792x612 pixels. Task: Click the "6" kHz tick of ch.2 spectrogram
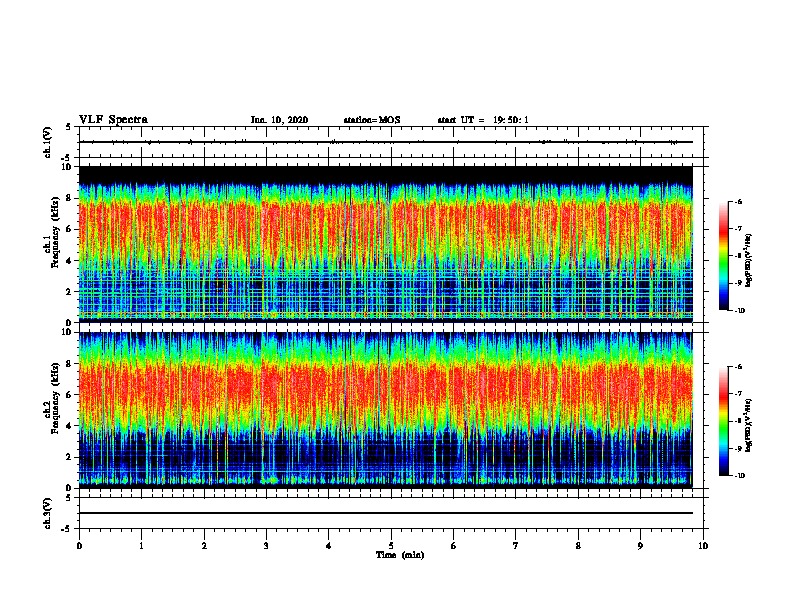(x=71, y=395)
